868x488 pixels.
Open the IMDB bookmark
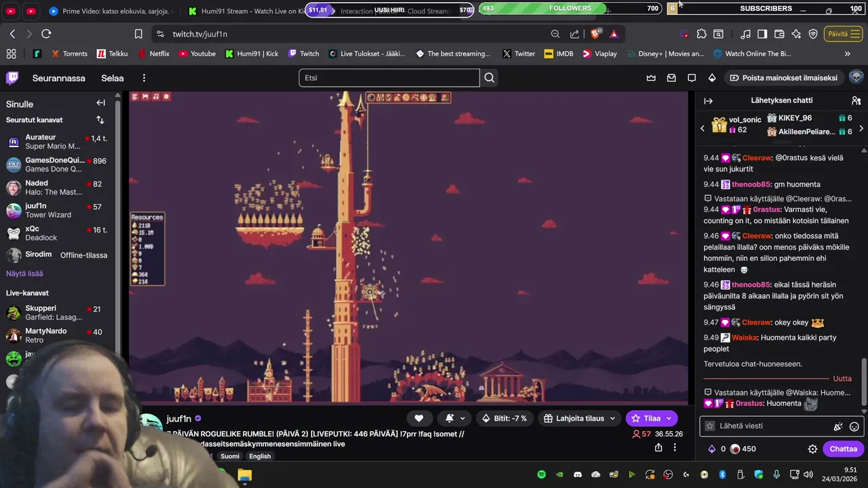(559, 54)
